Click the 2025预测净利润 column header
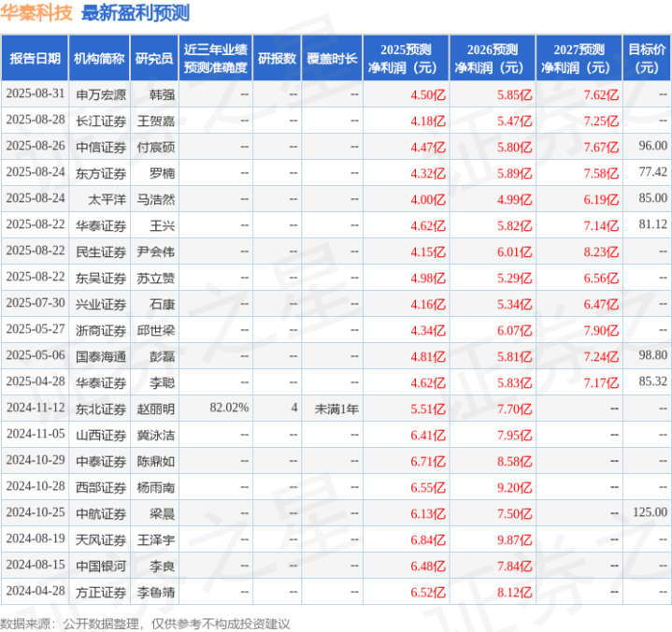The height and width of the screenshot is (632, 672). (406, 58)
